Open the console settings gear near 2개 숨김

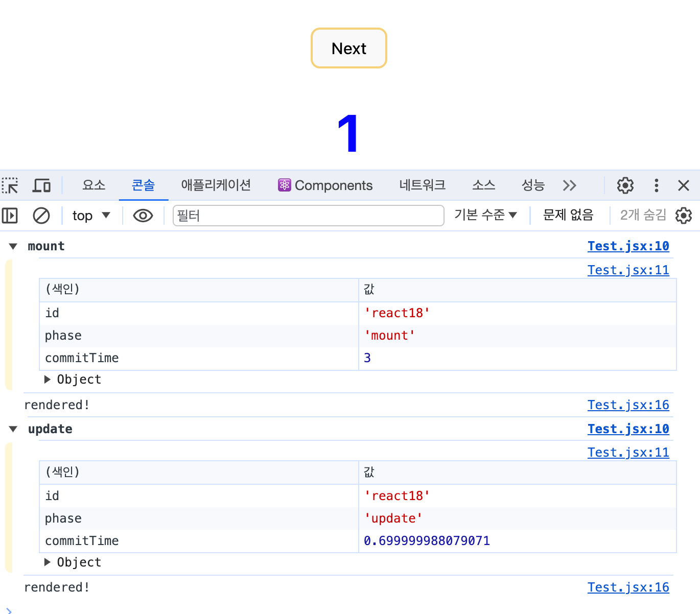[x=683, y=215]
